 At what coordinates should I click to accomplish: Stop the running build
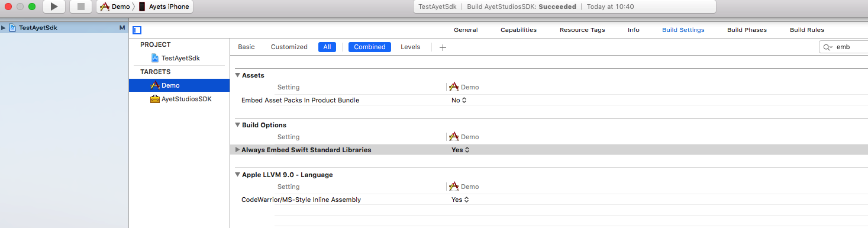80,7
